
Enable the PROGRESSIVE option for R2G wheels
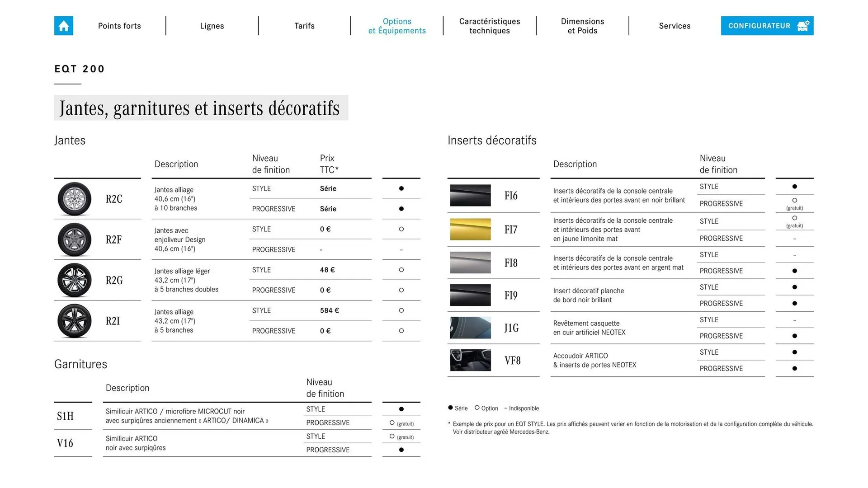401,290
